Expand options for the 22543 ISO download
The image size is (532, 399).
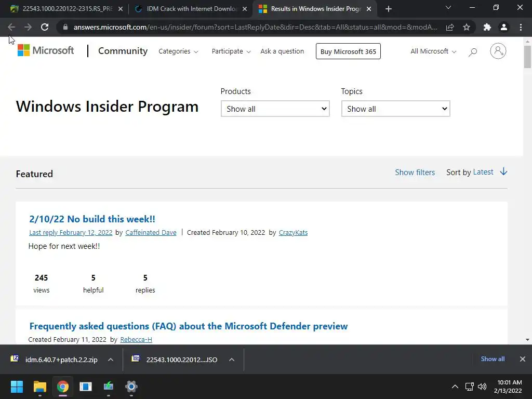click(232, 360)
